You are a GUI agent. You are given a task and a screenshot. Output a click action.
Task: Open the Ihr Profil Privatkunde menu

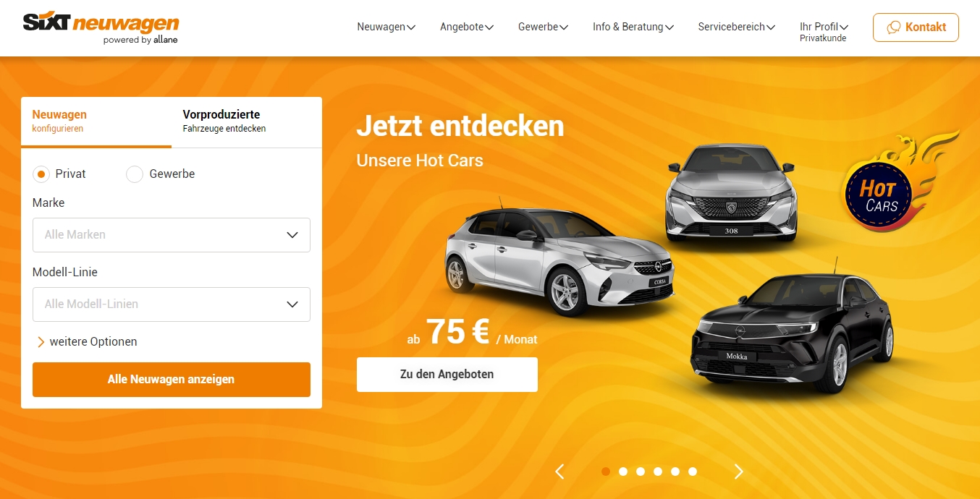824,32
